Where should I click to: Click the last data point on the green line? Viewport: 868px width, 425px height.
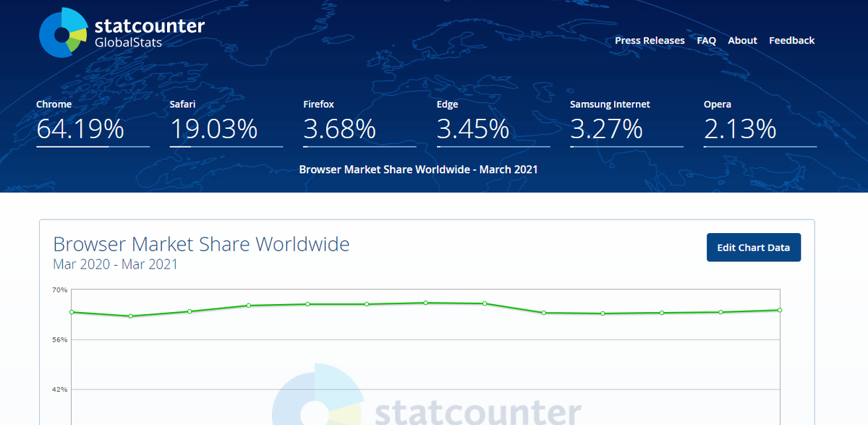click(x=780, y=310)
